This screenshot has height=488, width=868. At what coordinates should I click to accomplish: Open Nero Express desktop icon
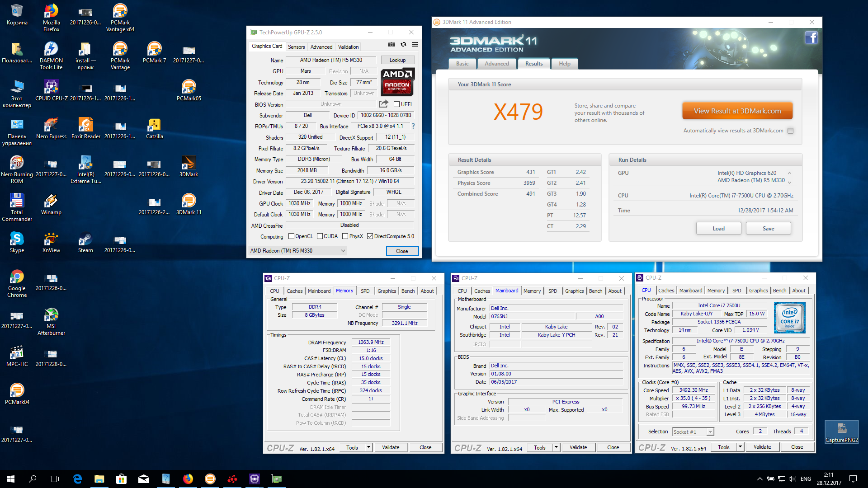pyautogui.click(x=51, y=128)
